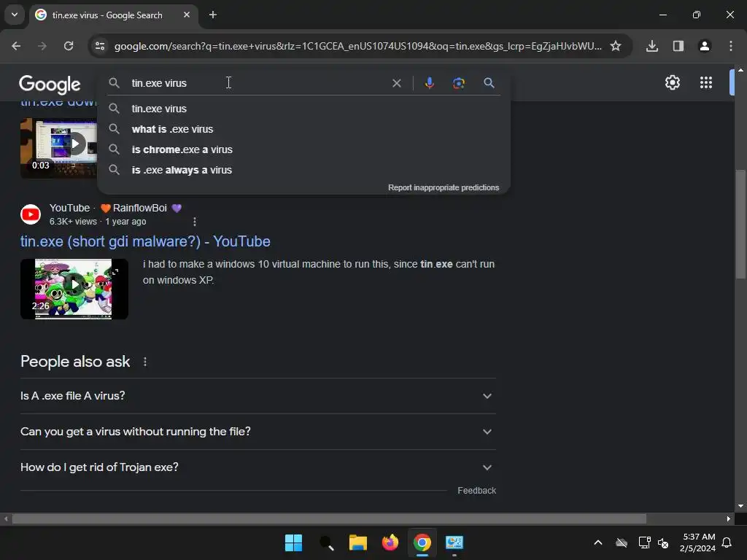Open OneDrive tray icon
747x560 pixels.
(x=622, y=542)
